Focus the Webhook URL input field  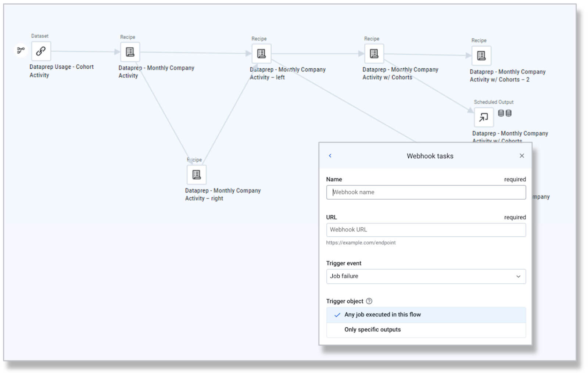(426, 230)
